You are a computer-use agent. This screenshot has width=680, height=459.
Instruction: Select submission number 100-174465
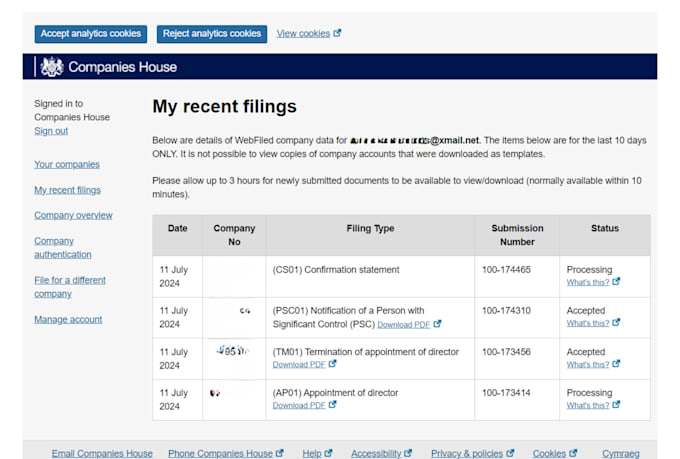tap(506, 270)
